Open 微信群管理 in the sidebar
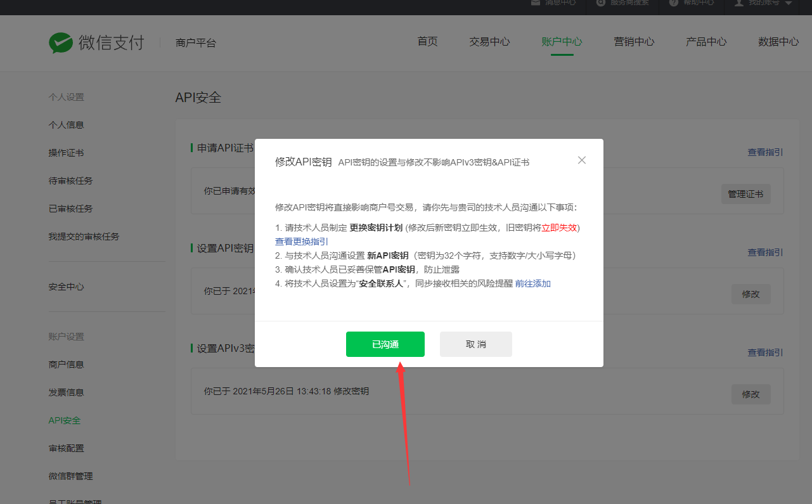Screen dimensions: 812x504 (x=71, y=476)
